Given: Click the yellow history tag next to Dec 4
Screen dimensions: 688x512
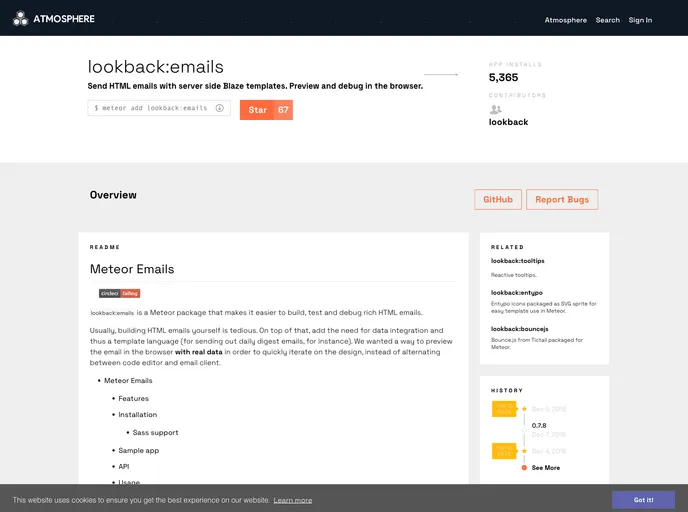Looking at the screenshot, I should 504,451.
